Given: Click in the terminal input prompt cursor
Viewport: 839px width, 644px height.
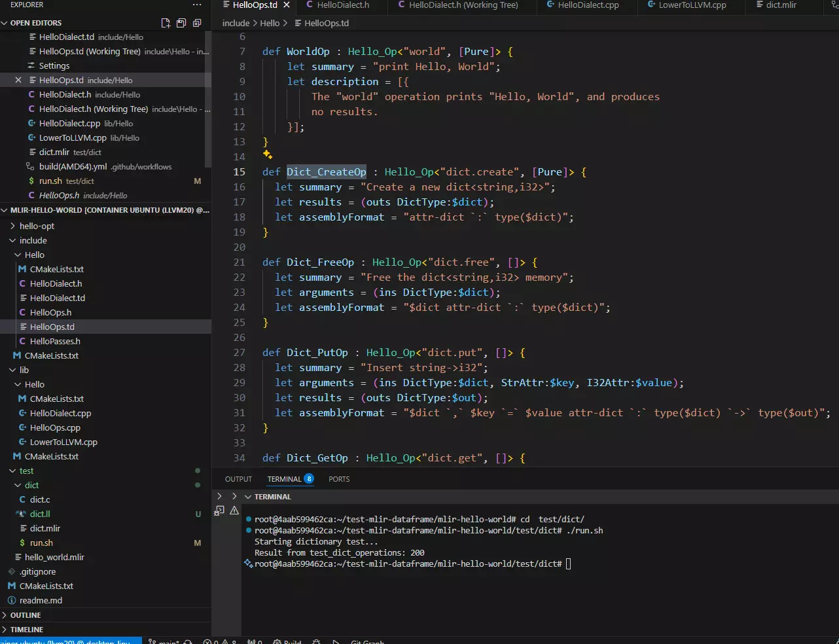Looking at the screenshot, I should click(568, 563).
